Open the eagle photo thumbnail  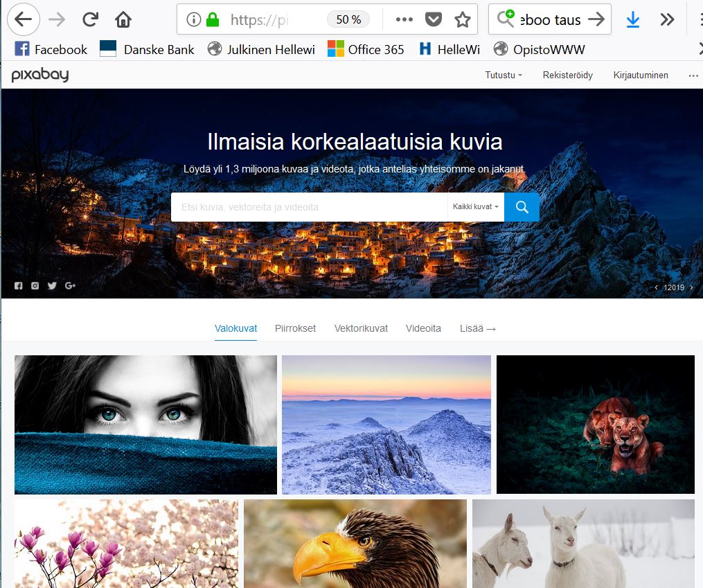click(355, 544)
